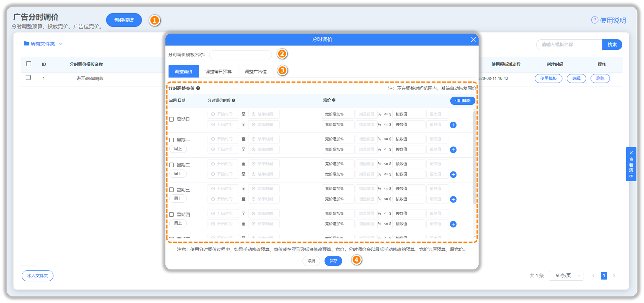Click help icon beside 分时调价时段 header
This screenshot has width=644, height=303.
click(233, 100)
